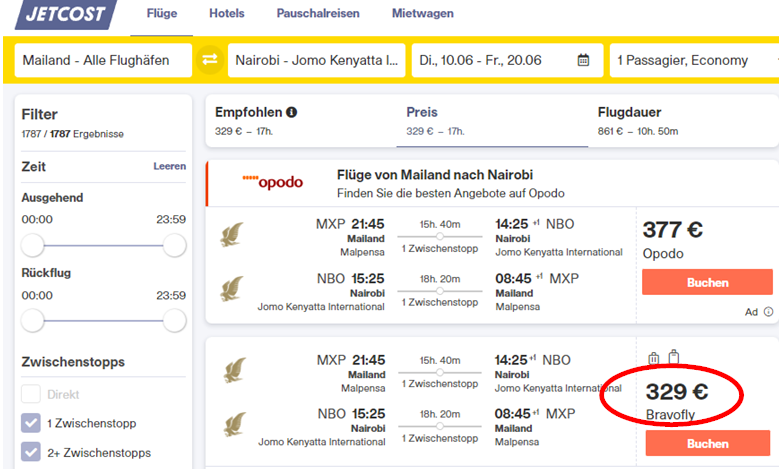Click the 377 € price text

tap(673, 230)
